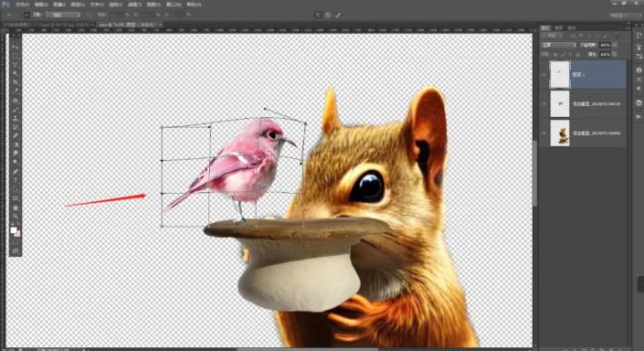This screenshot has height=351, width=644.
Task: Click the pink background color swatch
Action: pos(17,234)
